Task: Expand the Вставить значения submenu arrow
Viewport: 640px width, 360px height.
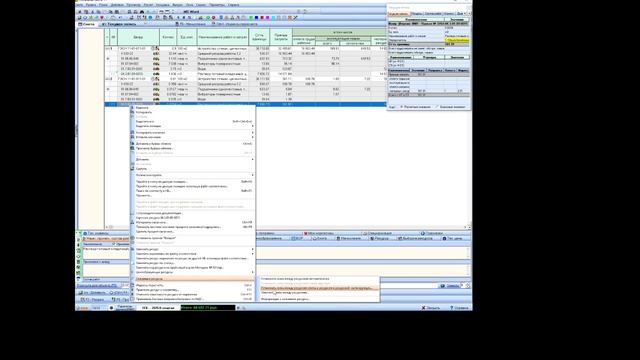Action: (252, 137)
